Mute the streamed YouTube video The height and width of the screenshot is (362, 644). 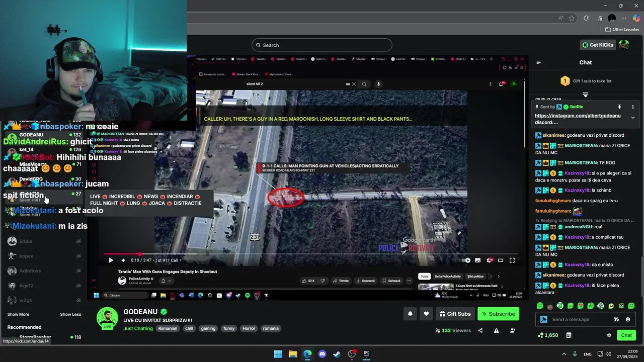(x=123, y=260)
